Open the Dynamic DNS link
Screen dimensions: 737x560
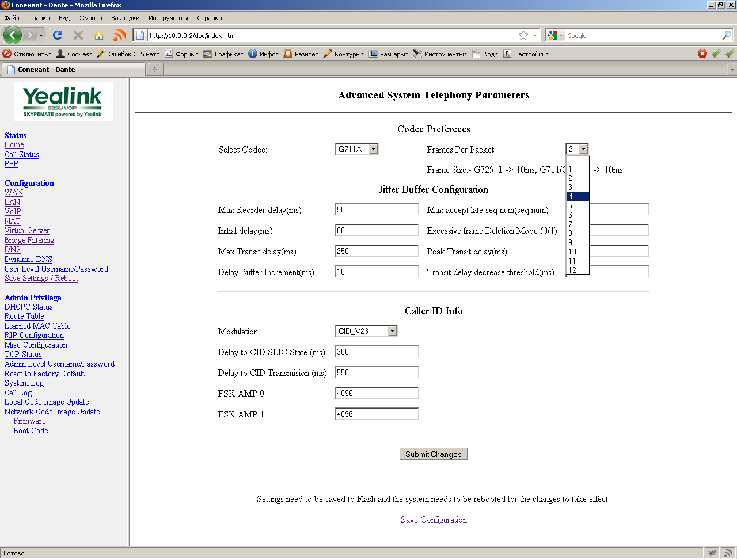(28, 259)
